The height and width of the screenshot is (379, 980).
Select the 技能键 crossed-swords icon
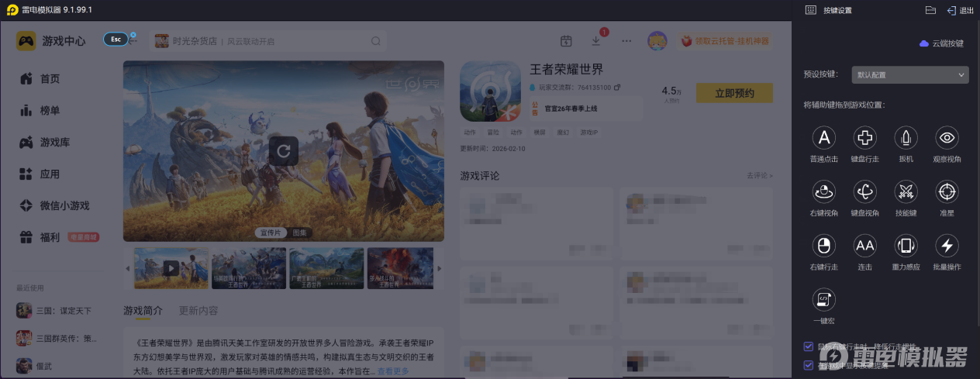(x=906, y=191)
